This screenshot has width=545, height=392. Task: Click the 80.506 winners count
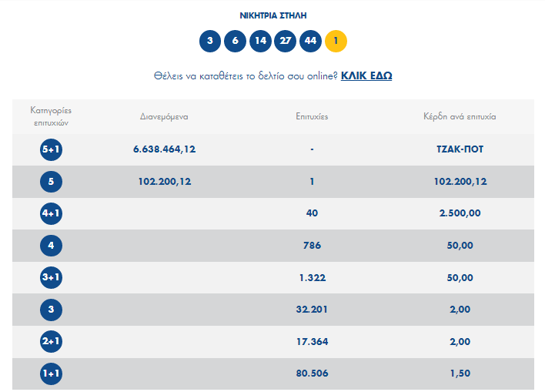(x=312, y=374)
